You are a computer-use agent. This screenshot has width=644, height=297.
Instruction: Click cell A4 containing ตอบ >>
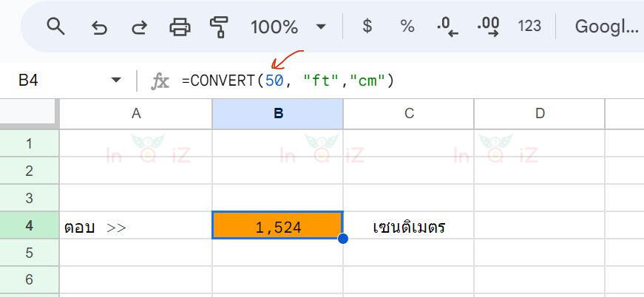pyautogui.click(x=136, y=225)
